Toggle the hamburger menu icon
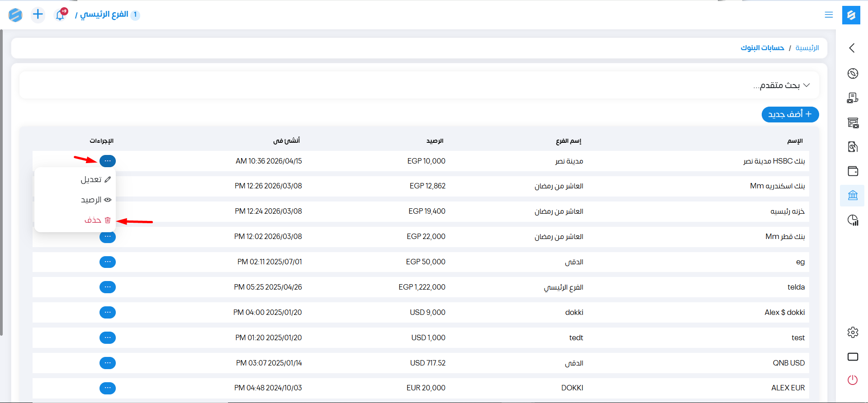Image resolution: width=868 pixels, height=403 pixels. click(829, 15)
